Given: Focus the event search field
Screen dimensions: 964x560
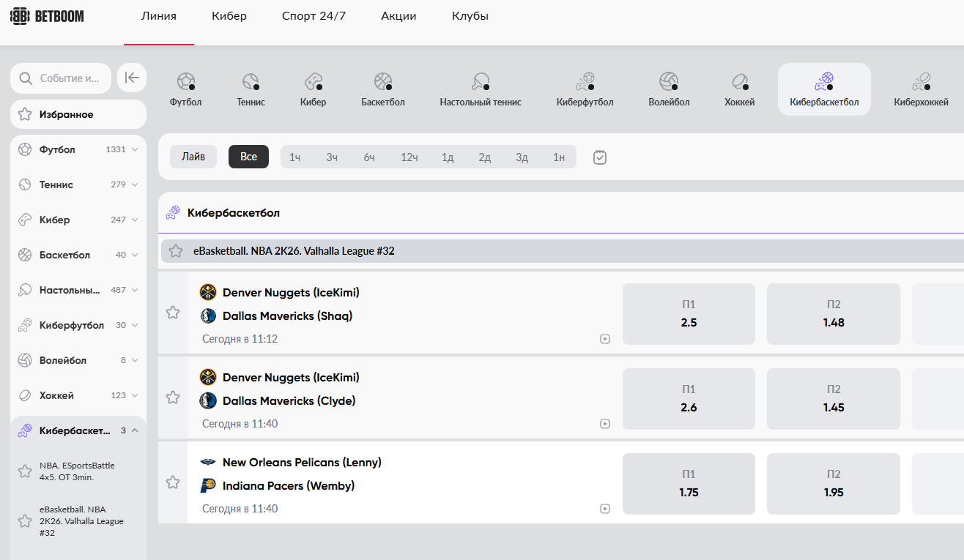Looking at the screenshot, I should point(61,78).
